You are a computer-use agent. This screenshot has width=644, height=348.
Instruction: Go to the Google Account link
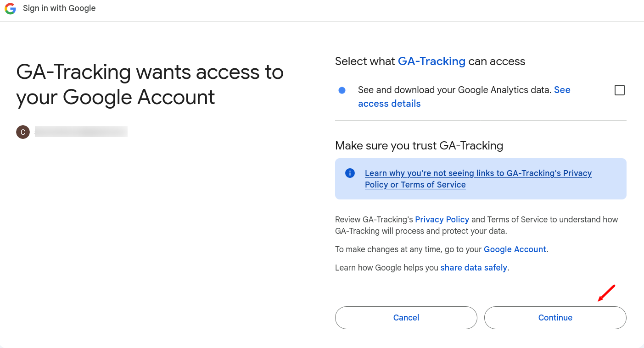tap(515, 249)
